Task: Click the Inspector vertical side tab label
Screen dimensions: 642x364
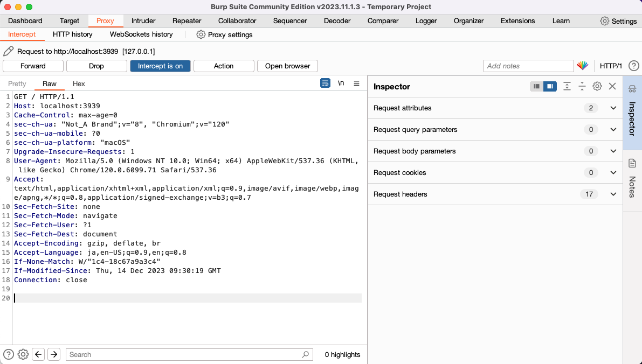Action: 632,119
